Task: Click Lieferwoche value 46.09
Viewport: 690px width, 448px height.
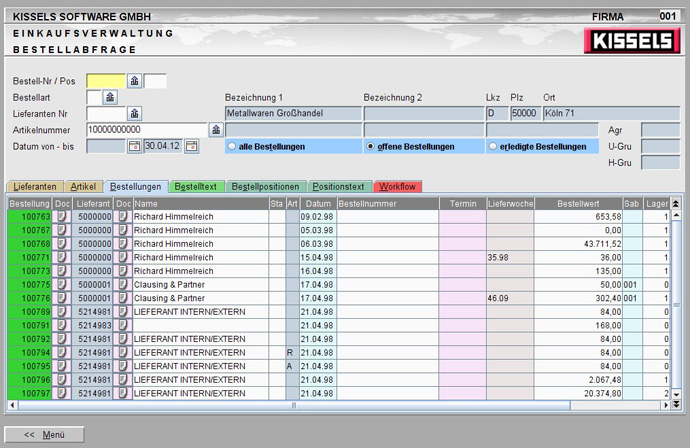Action: [x=498, y=298]
